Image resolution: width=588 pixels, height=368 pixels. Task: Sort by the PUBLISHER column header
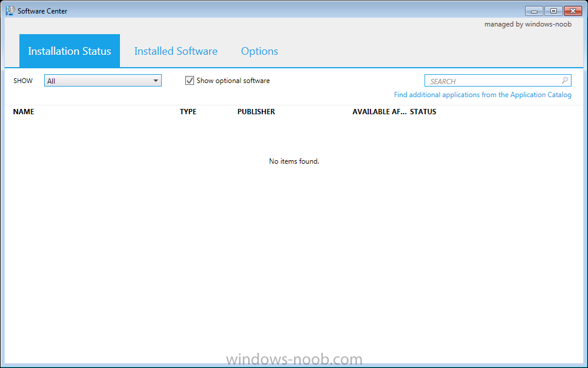coord(256,111)
